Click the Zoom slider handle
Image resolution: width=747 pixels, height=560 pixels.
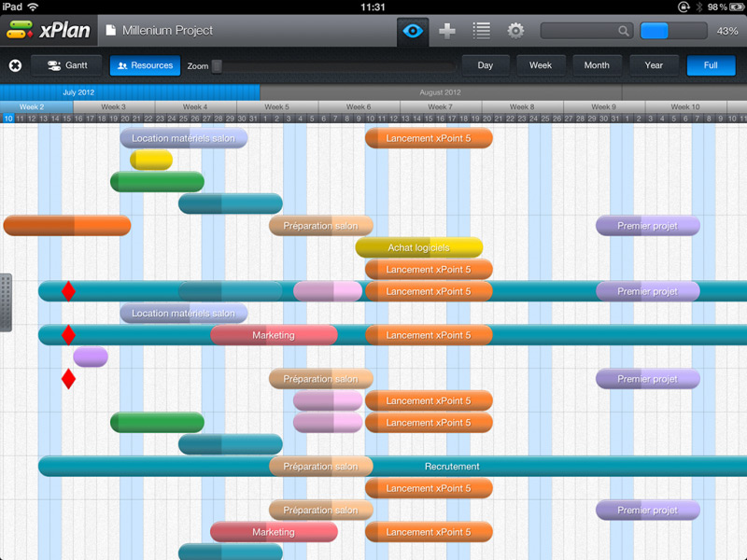coord(217,65)
